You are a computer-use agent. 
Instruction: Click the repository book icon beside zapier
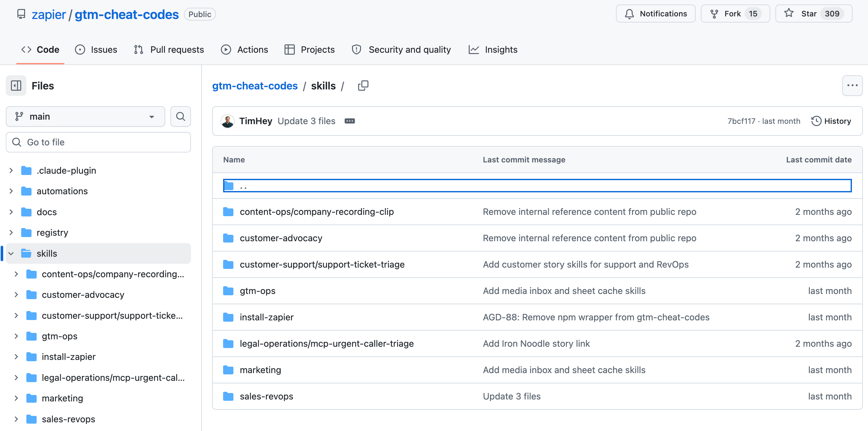click(21, 14)
